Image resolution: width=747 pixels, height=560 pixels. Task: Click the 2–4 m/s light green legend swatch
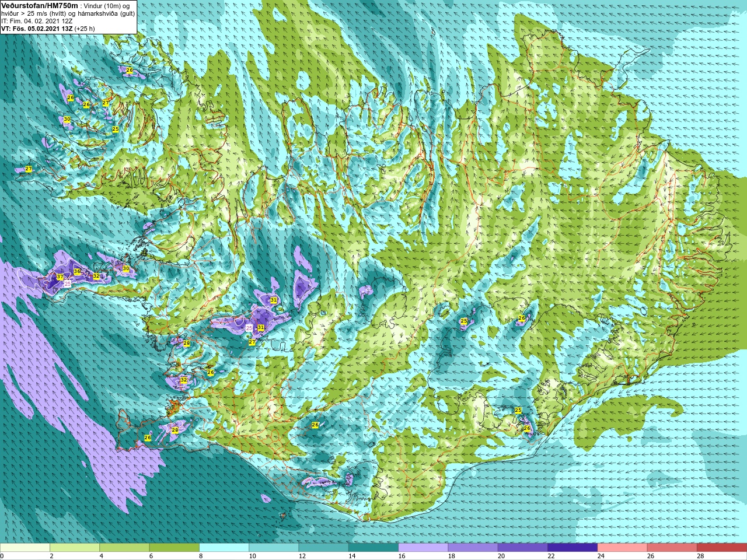pyautogui.click(x=75, y=547)
